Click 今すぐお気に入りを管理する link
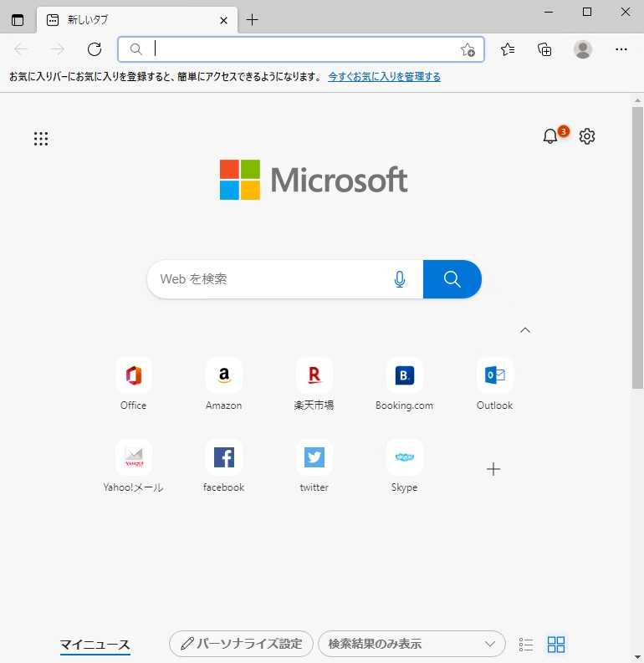644x663 pixels. [384, 77]
